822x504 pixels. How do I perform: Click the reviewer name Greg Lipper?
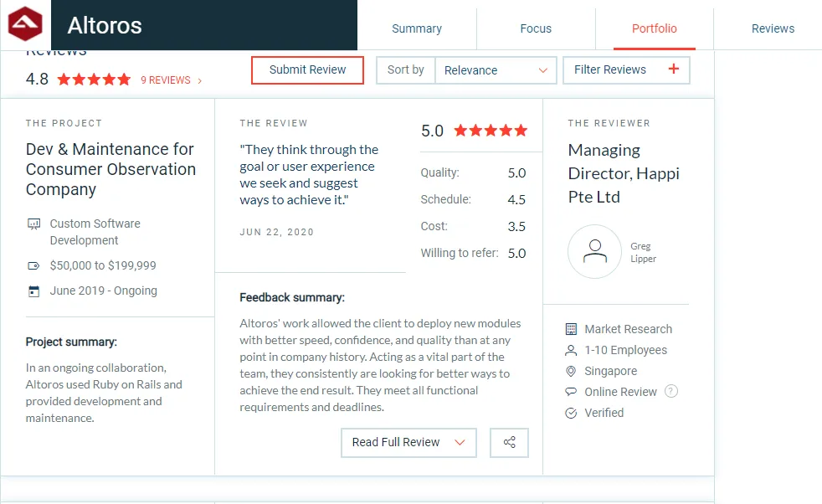pyautogui.click(x=643, y=252)
